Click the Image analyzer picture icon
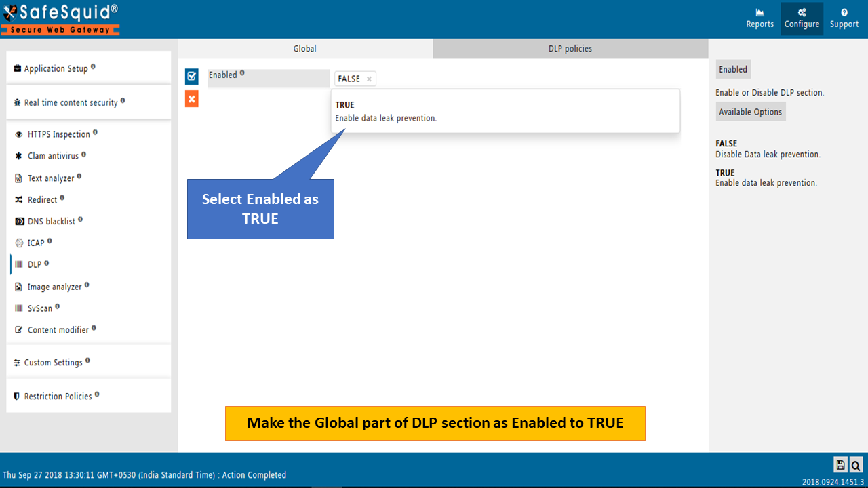Viewport: 868px width, 488px height. pos(19,287)
